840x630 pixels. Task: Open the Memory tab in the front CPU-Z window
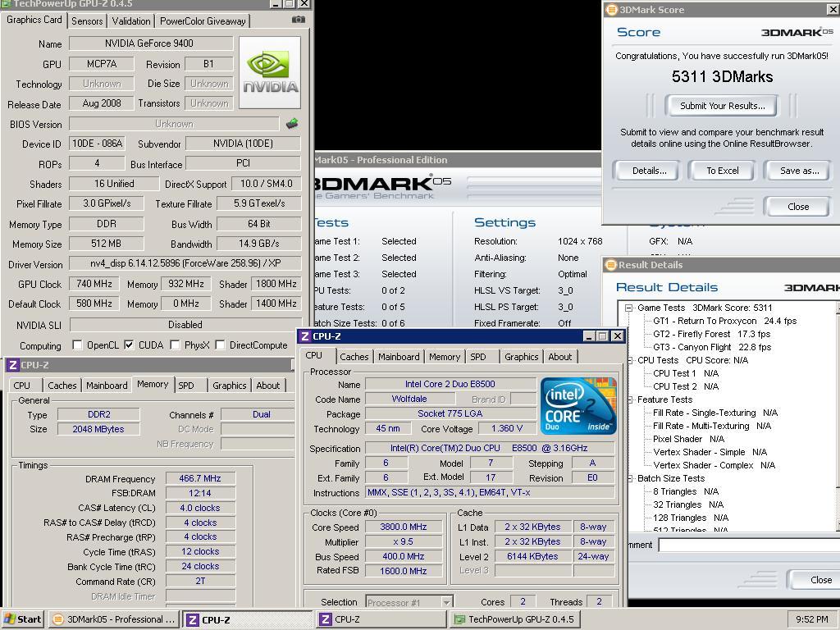pyautogui.click(x=444, y=357)
